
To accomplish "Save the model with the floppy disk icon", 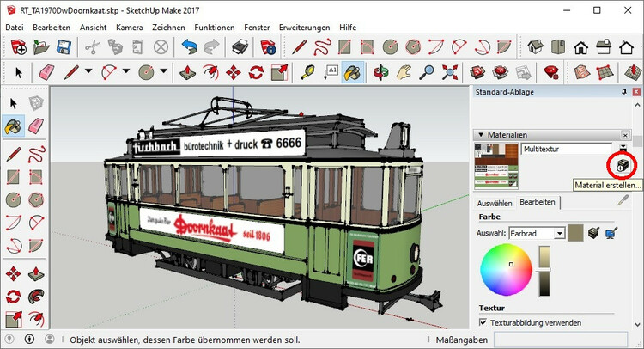I will (x=64, y=47).
